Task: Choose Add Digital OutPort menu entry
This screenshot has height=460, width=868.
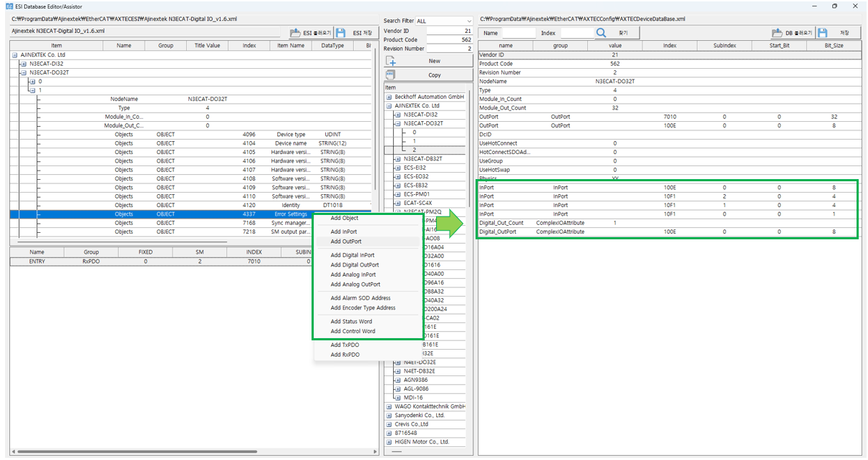Action: click(x=367, y=265)
